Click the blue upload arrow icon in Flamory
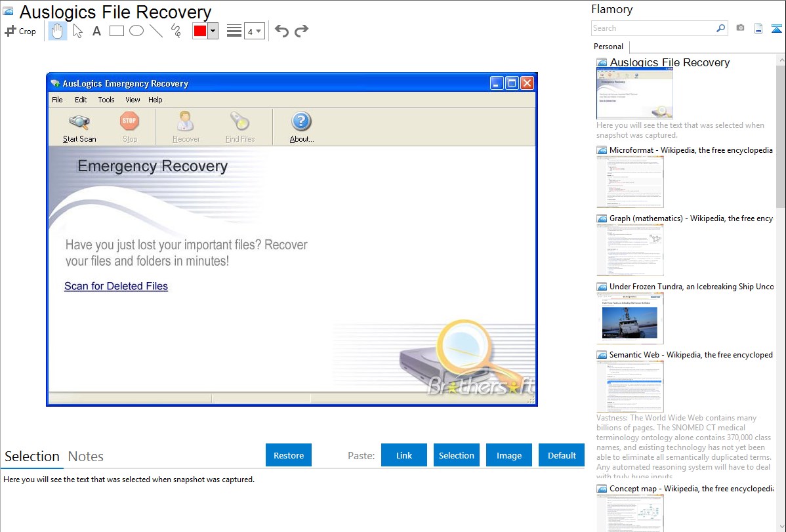786x532 pixels. (x=776, y=28)
